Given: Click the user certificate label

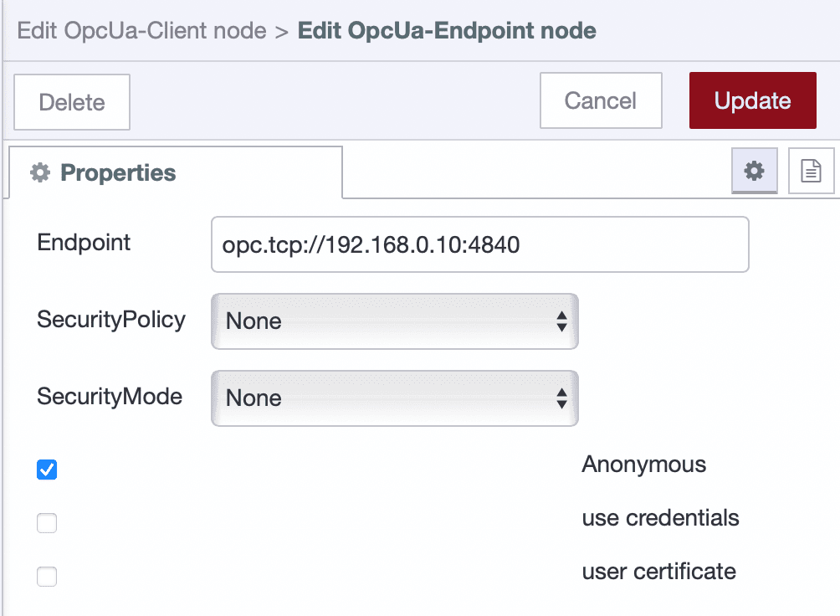Looking at the screenshot, I should coord(658,572).
